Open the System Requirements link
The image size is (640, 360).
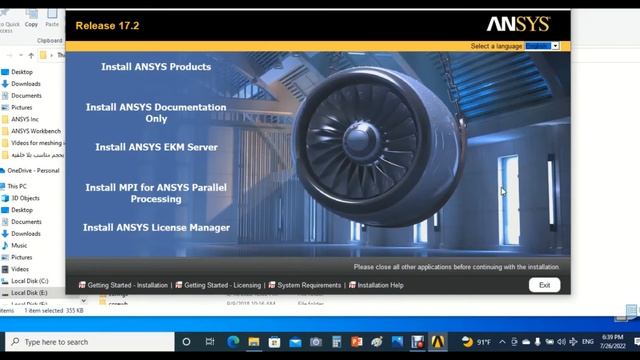click(x=309, y=285)
